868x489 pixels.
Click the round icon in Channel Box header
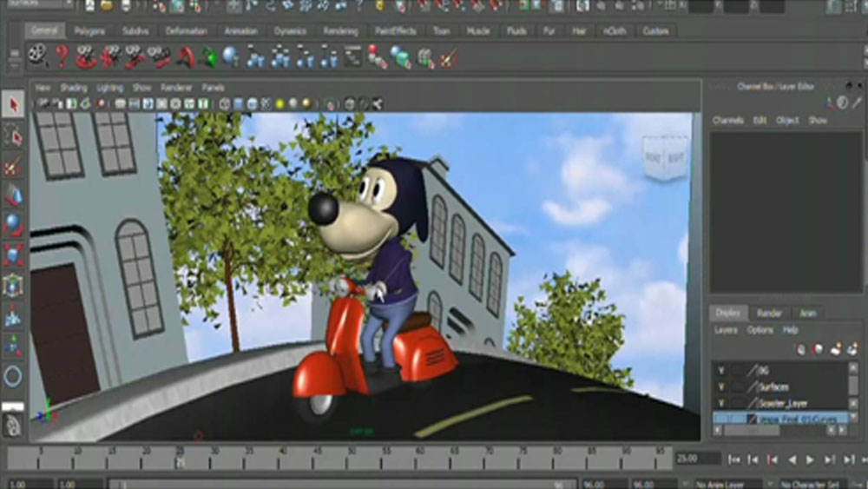click(x=843, y=102)
